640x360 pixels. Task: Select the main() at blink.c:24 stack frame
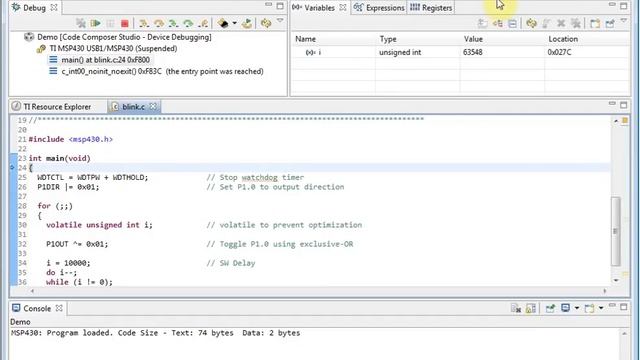[105, 60]
